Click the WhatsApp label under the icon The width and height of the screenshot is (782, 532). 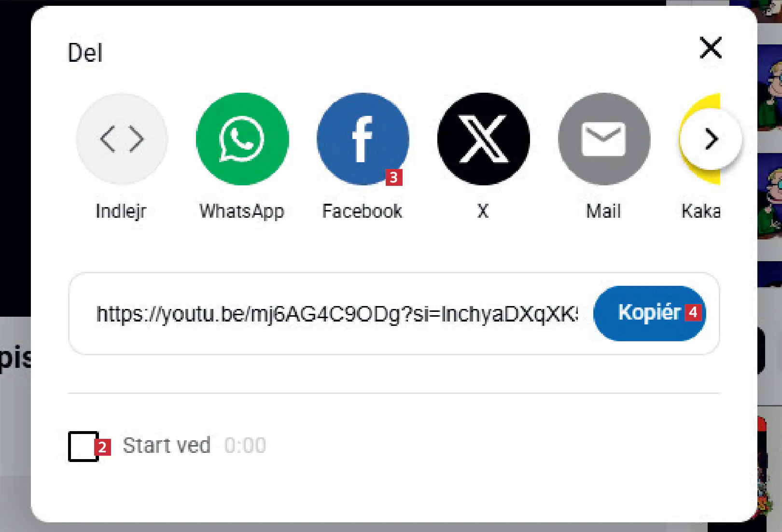pos(242,211)
